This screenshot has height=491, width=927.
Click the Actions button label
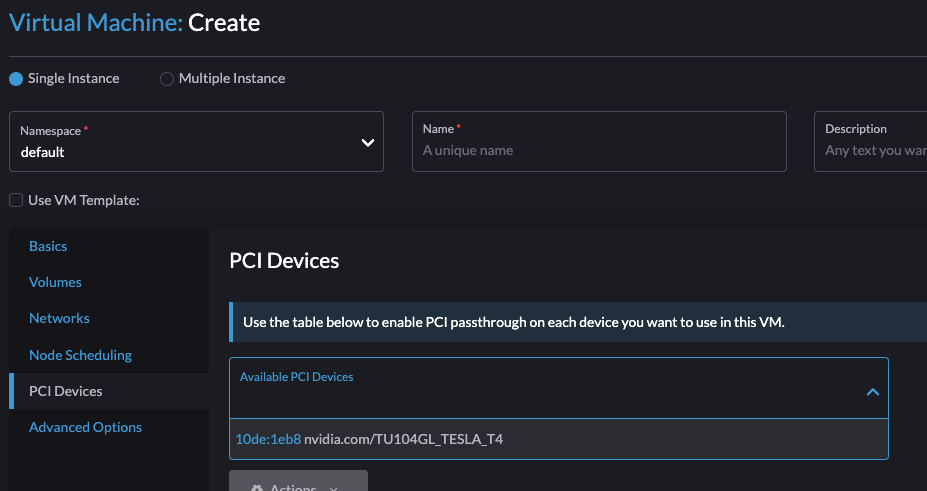click(292, 488)
